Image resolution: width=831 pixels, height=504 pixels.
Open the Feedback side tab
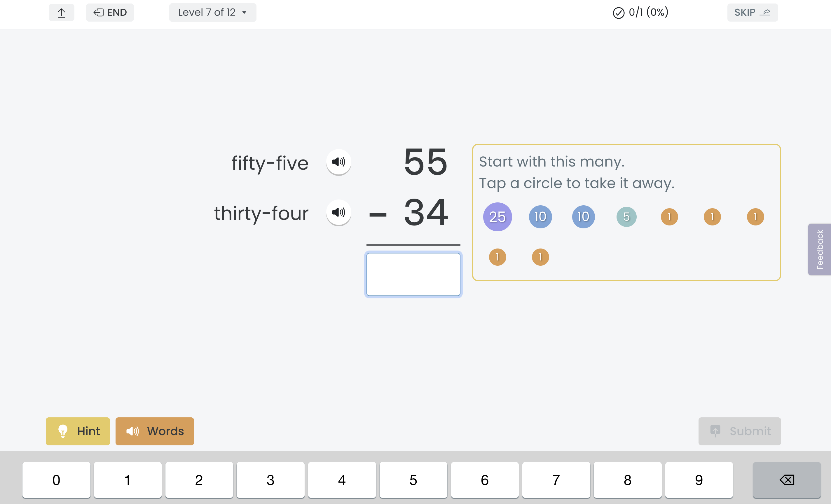[x=820, y=249]
